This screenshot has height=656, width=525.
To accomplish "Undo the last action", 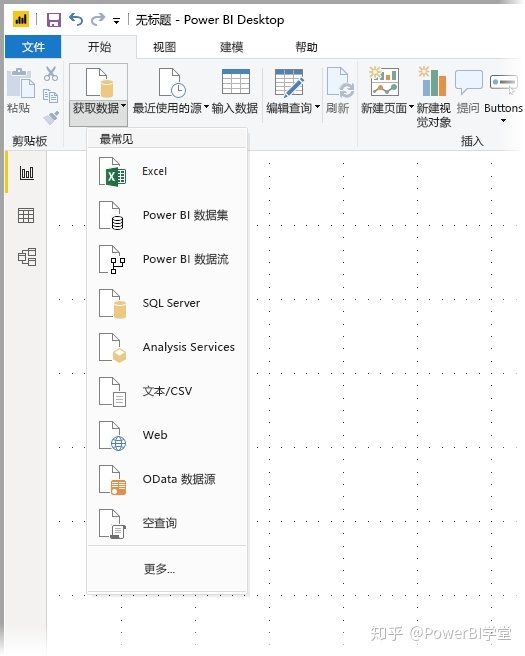I will pyautogui.click(x=76, y=19).
